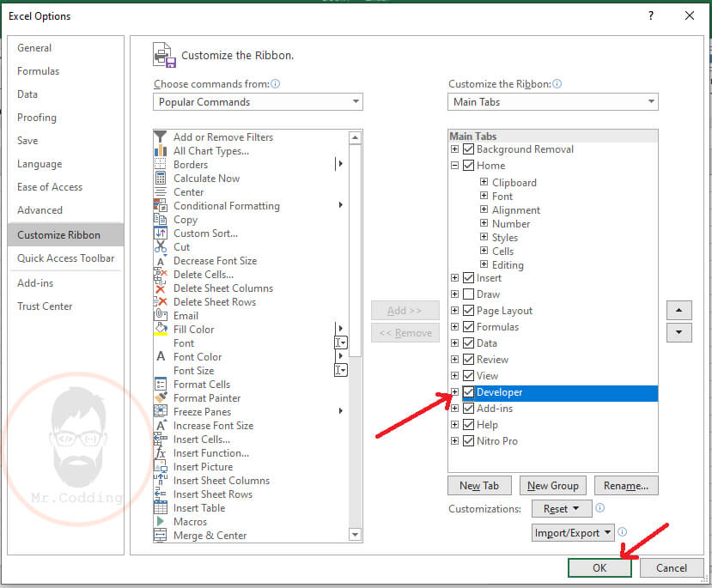Image resolution: width=712 pixels, height=588 pixels.
Task: Click the Format Cells icon
Action: coord(161,385)
